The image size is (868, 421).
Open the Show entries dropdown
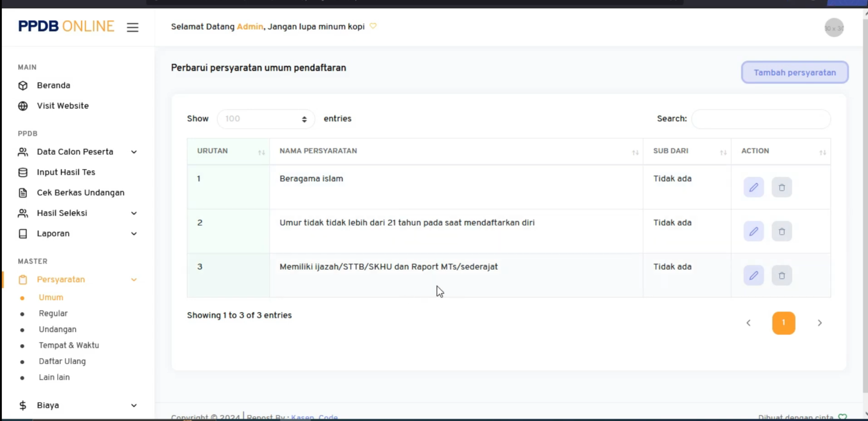(x=266, y=119)
